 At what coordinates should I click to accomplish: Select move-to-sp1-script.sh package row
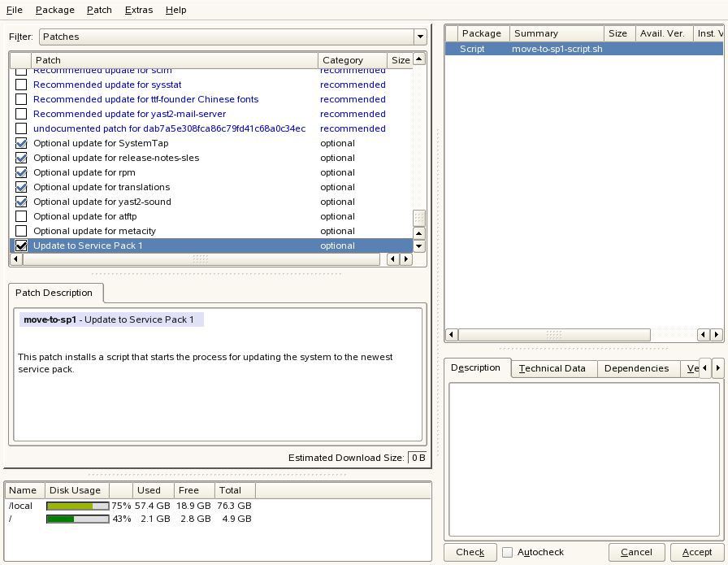[557, 49]
